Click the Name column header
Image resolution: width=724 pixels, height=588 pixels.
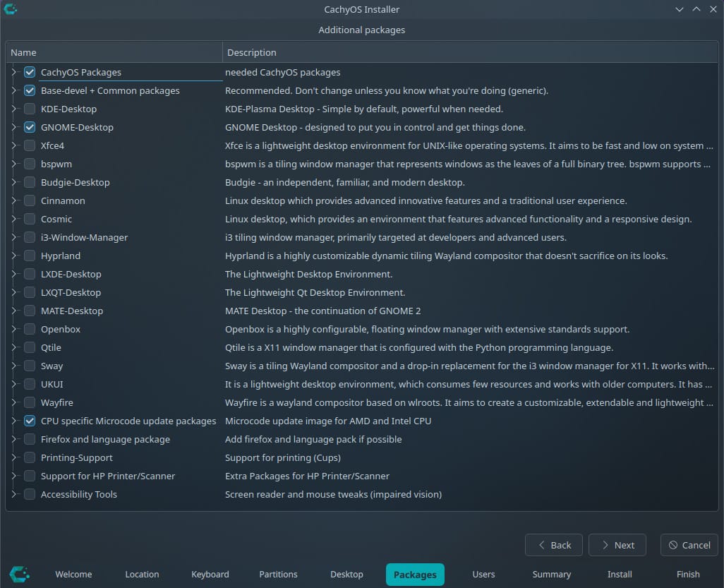[x=113, y=52]
